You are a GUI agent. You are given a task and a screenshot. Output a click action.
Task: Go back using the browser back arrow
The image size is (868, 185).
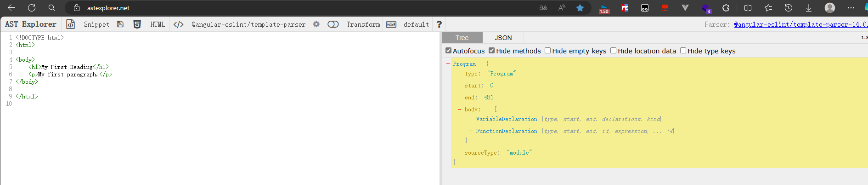point(11,8)
